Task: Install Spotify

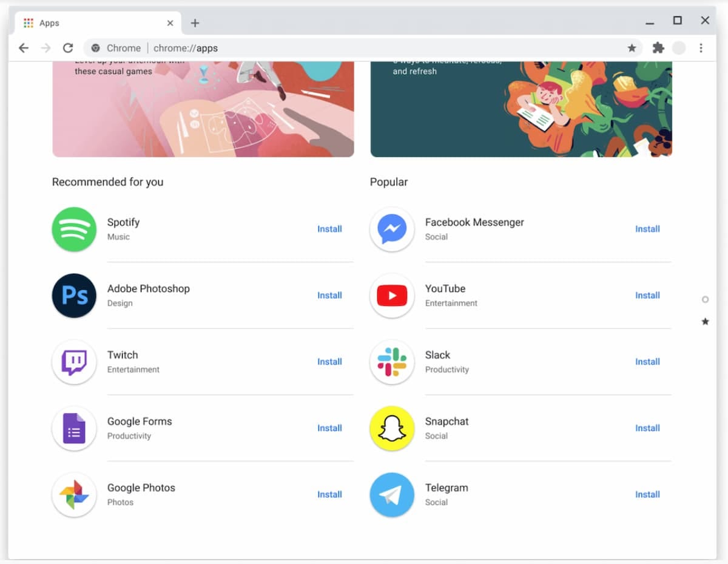Action: [x=329, y=229]
